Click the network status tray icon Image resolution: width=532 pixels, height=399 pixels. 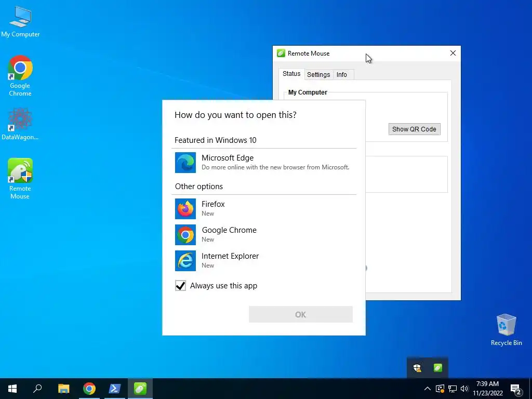[x=453, y=389]
